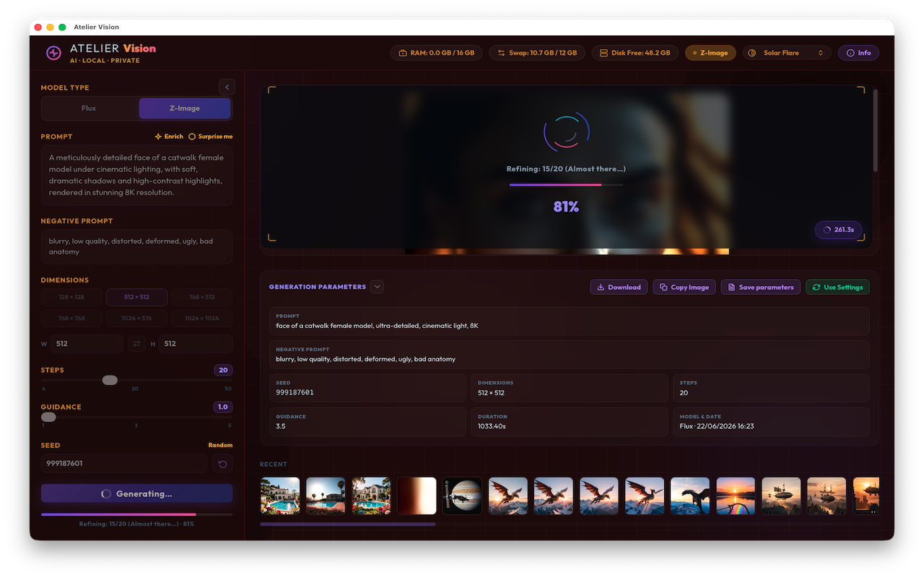The image size is (924, 578).
Task: Click the Z-Image model status badge
Action: coord(710,53)
